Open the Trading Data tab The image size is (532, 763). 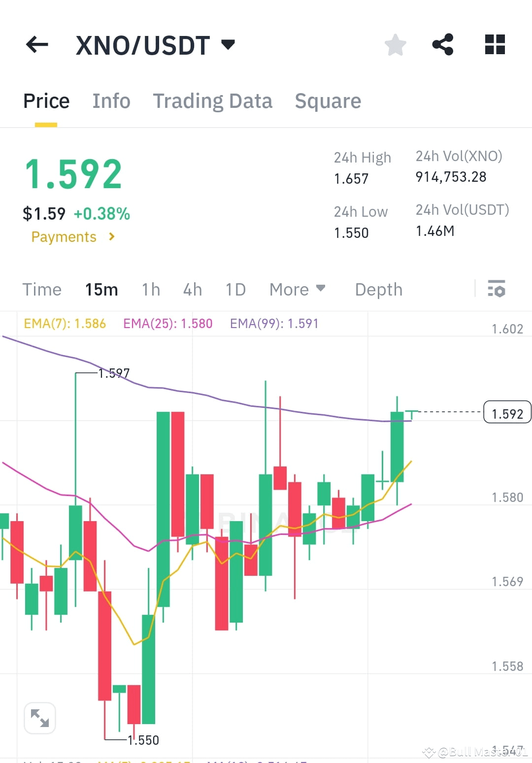click(x=213, y=100)
